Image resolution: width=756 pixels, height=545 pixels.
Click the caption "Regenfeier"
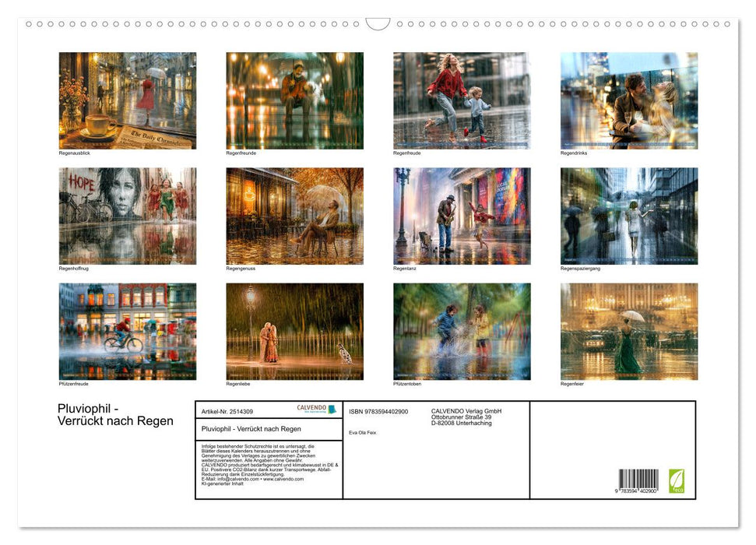pyautogui.click(x=571, y=384)
